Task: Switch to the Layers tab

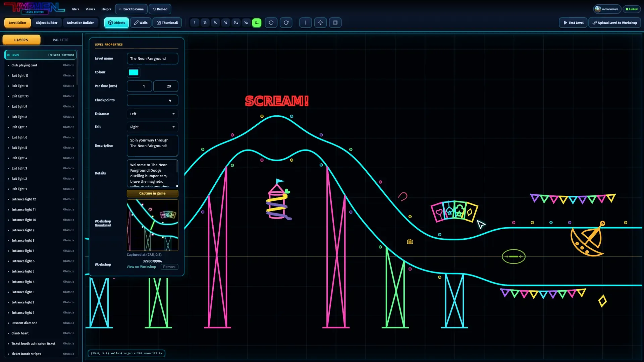Action: [x=21, y=40]
